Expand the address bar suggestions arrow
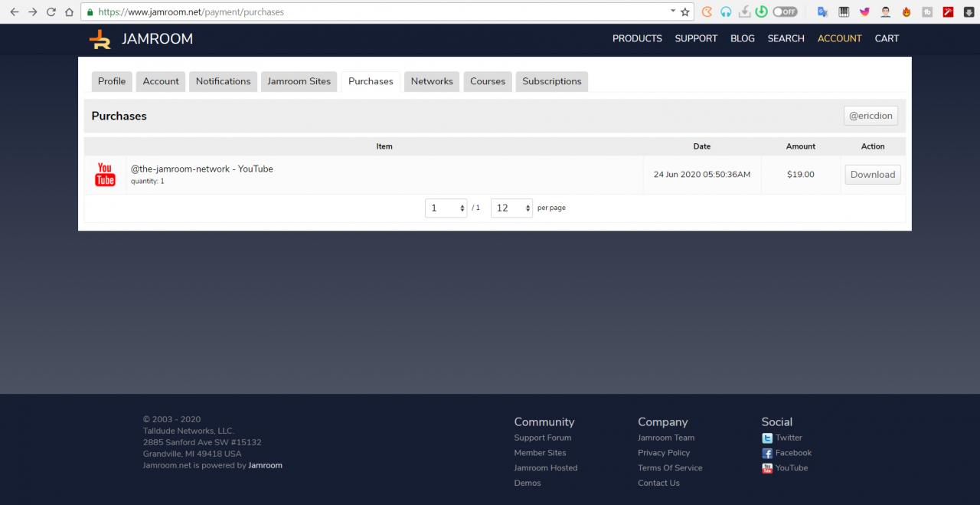Viewport: 980px width, 505px height. coord(673,11)
